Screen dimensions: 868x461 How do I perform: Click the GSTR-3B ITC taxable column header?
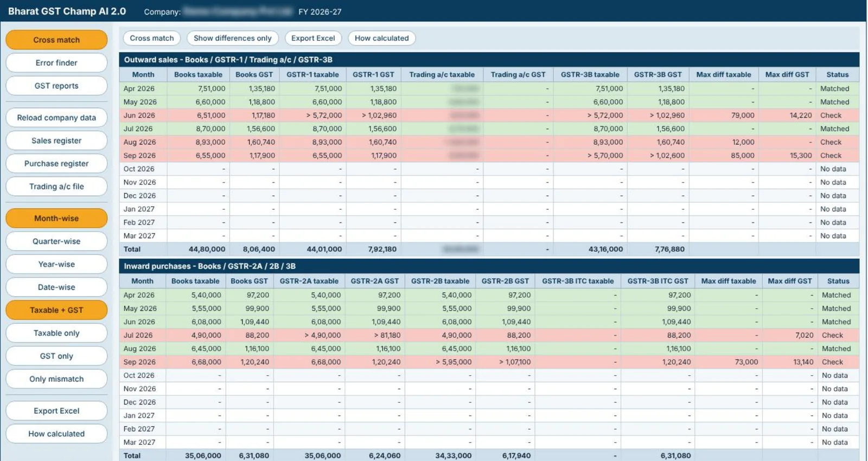click(578, 281)
